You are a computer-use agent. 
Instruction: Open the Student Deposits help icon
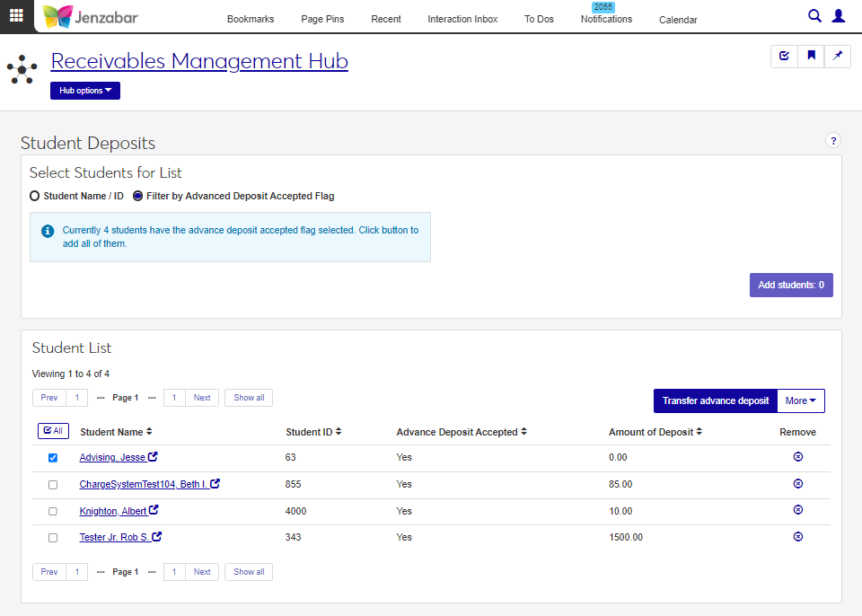(x=832, y=140)
